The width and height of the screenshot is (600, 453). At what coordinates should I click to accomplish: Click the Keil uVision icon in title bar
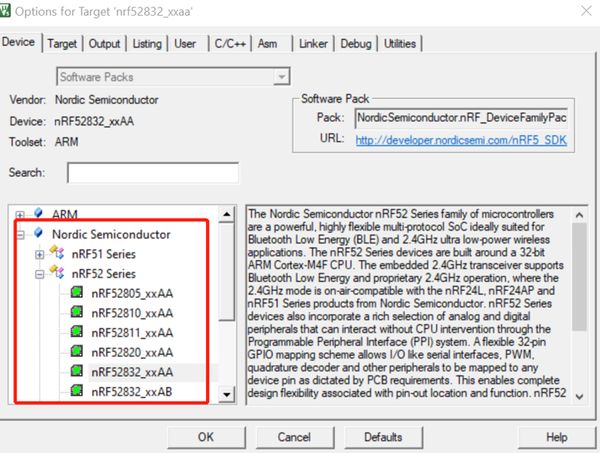point(5,10)
